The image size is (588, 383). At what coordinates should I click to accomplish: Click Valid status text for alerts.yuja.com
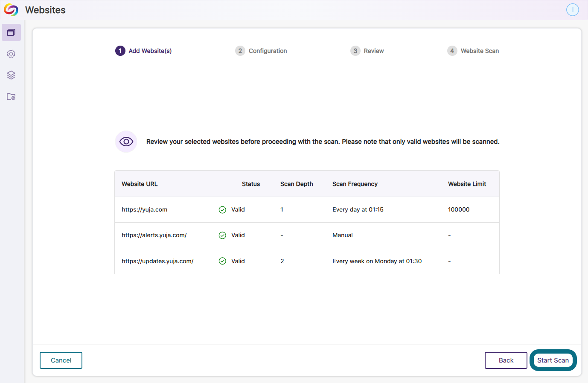(238, 235)
